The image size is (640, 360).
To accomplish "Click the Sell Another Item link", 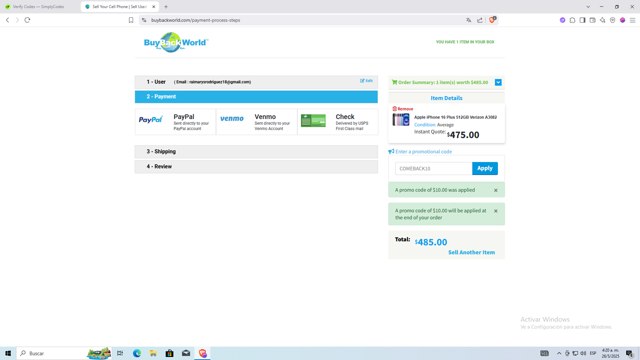I will point(471,252).
